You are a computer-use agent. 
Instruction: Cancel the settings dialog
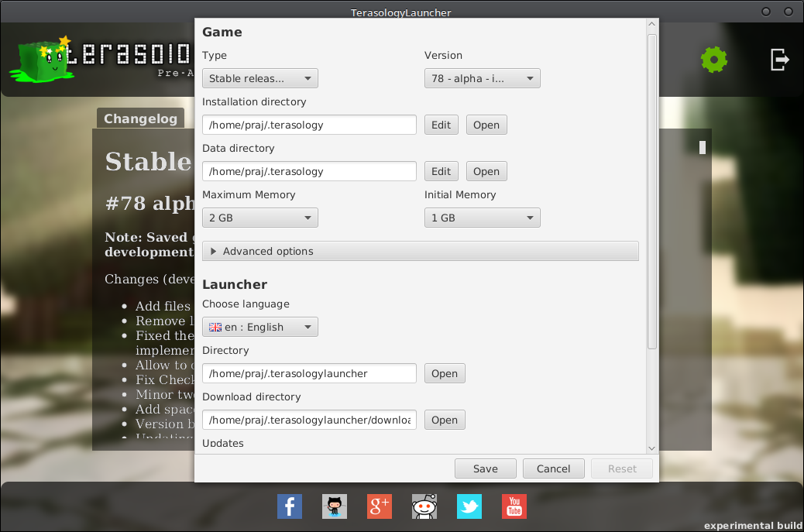point(553,469)
